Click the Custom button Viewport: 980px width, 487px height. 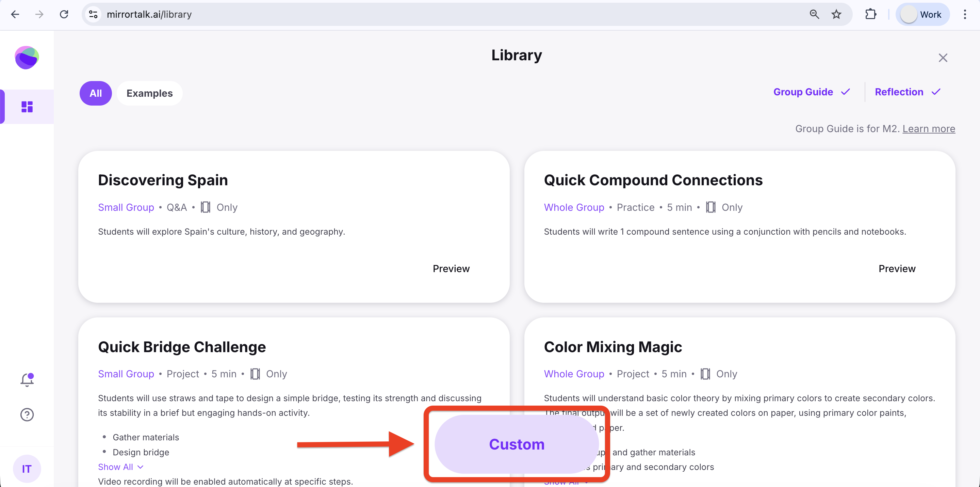pyautogui.click(x=516, y=444)
